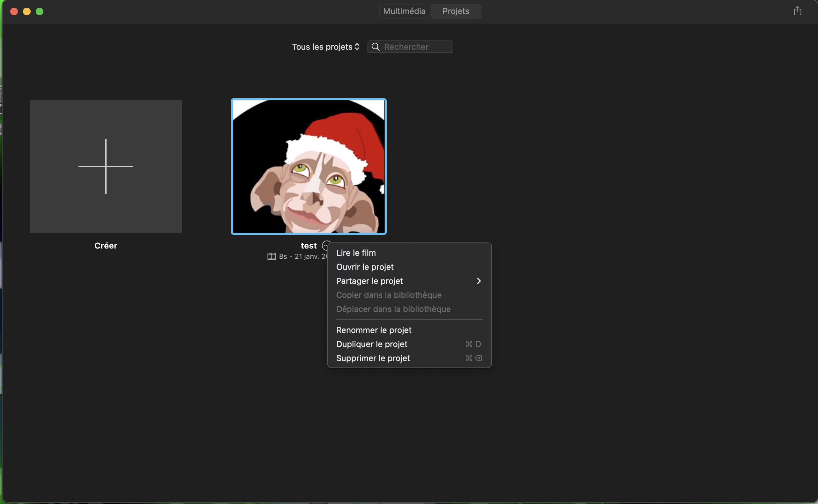Click the ellipsis options icon beside test

pos(325,246)
